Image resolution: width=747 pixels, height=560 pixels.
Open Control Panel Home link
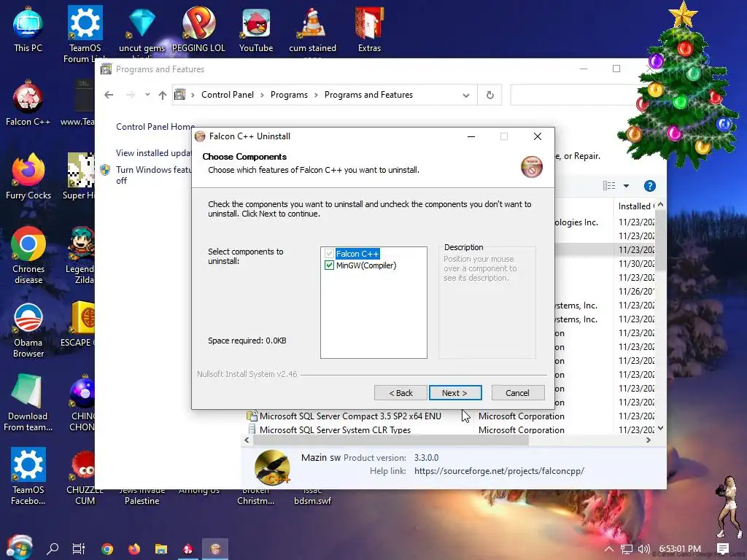[155, 127]
